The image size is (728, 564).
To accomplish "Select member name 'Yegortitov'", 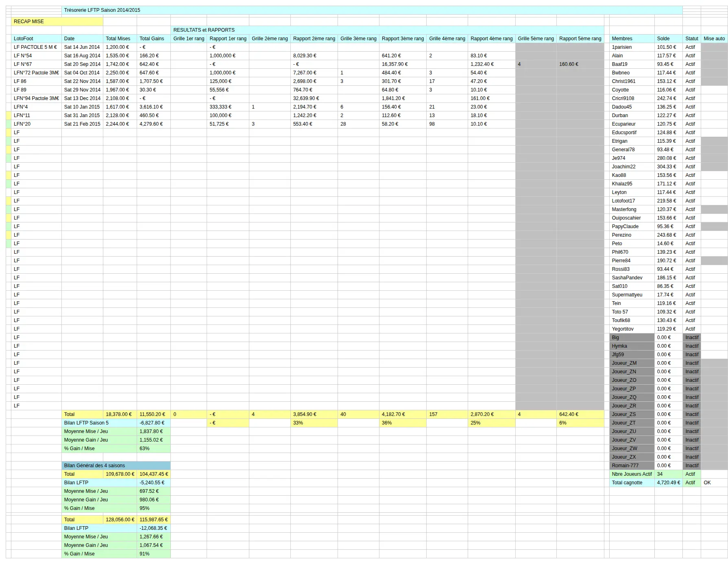I will [x=632, y=329].
